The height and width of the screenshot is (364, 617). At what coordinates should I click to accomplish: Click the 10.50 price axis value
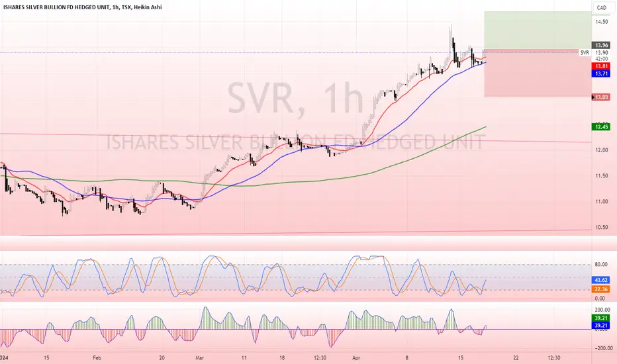[601, 228]
